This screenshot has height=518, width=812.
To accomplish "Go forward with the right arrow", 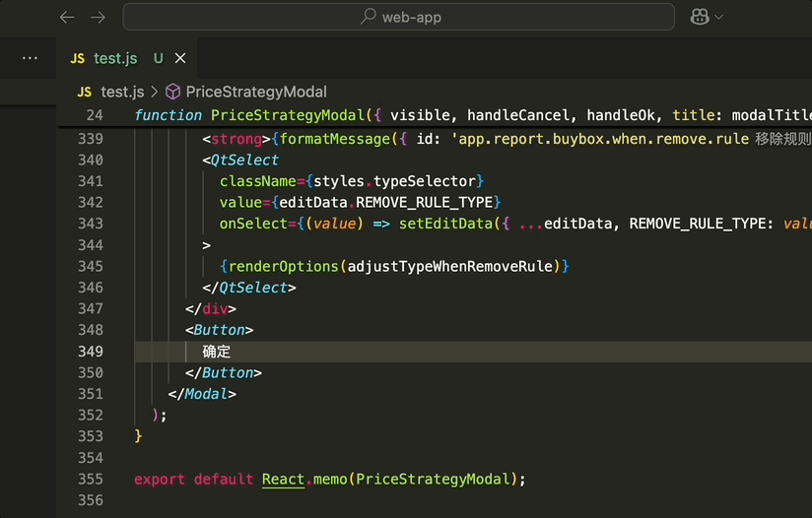I will [x=98, y=18].
